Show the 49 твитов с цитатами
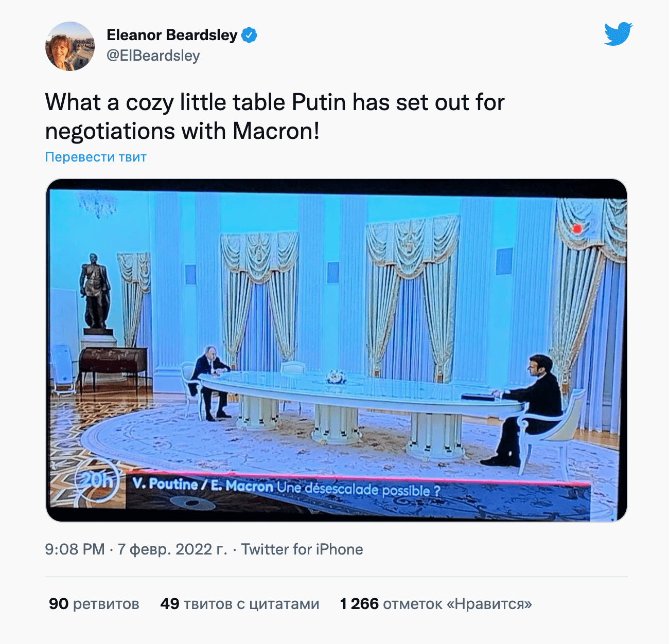 pos(239,604)
